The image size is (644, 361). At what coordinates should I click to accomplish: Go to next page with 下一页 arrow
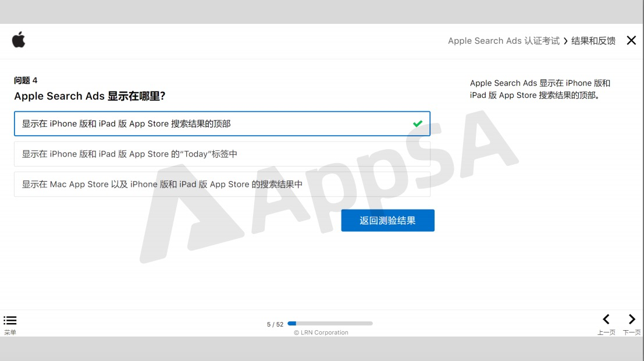coord(632,320)
